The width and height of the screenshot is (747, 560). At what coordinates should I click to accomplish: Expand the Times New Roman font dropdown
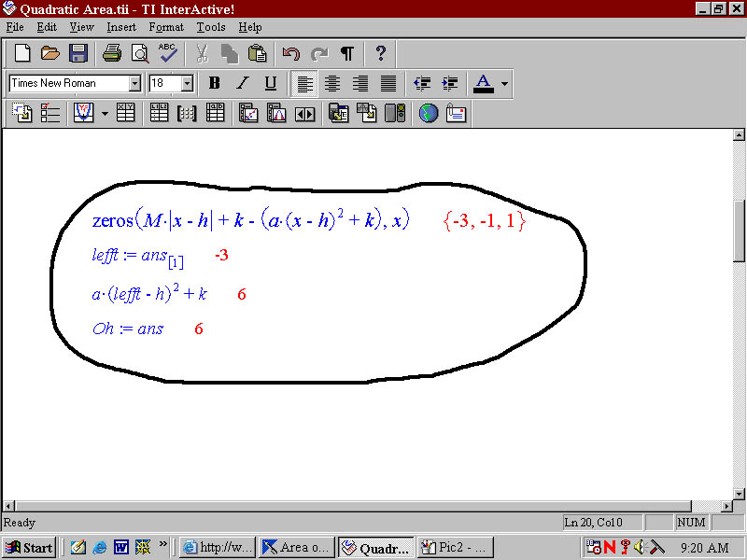[134, 83]
